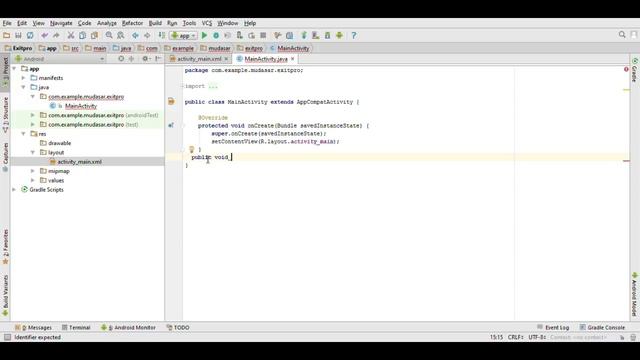Viewport: 640px width, 360px height.
Task: Open the VCS menu
Action: [x=207, y=23]
